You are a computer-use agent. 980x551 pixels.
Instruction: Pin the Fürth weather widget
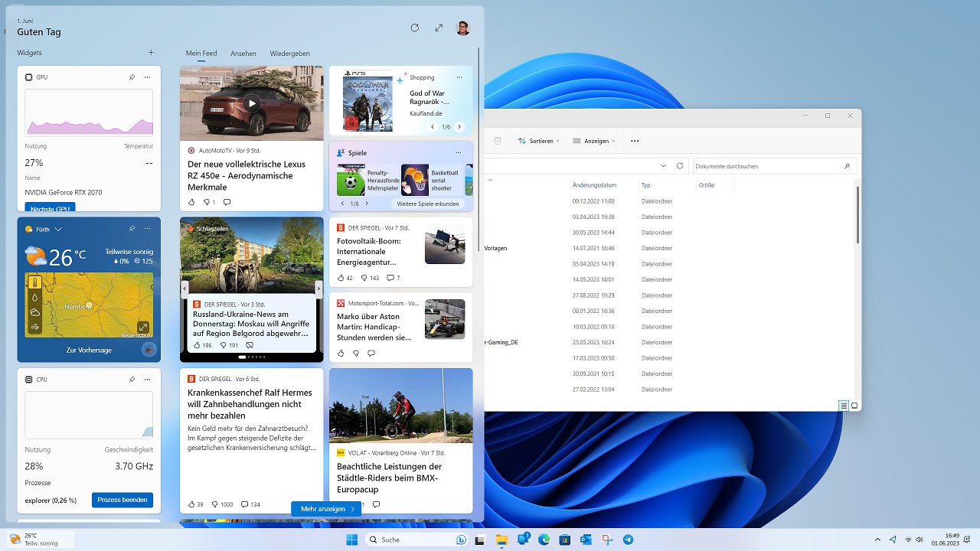click(132, 229)
